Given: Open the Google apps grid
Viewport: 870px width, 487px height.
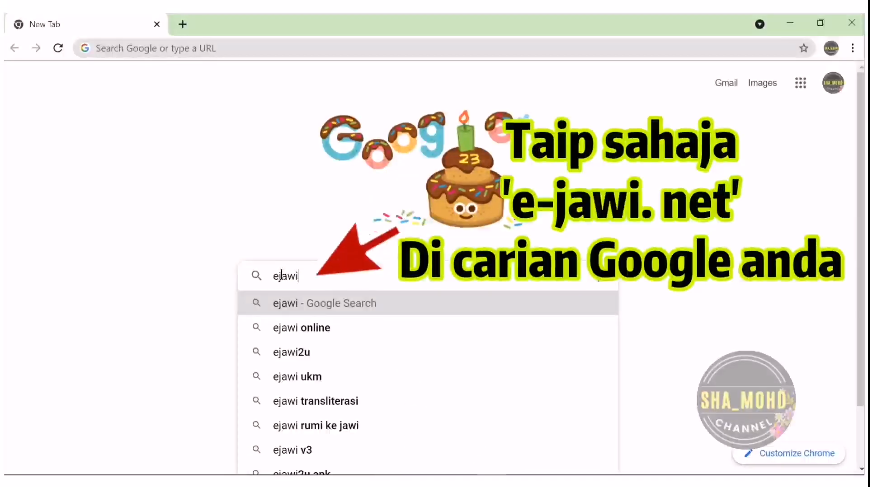Looking at the screenshot, I should [x=800, y=83].
